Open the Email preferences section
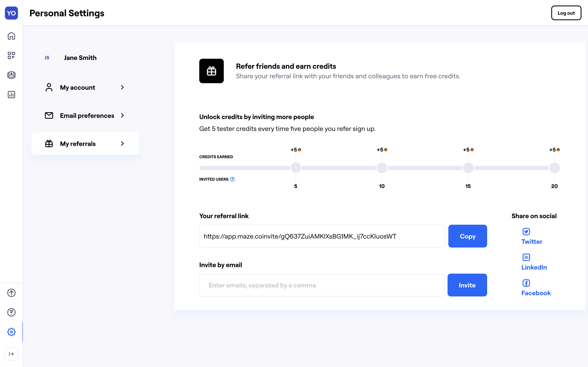588x367 pixels. click(x=87, y=116)
